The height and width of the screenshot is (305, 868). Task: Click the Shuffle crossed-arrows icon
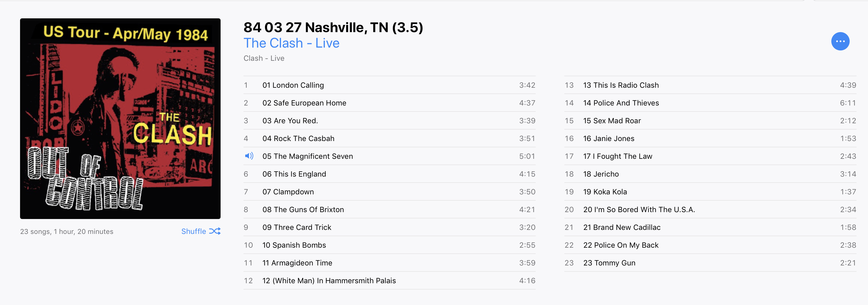pyautogui.click(x=215, y=231)
